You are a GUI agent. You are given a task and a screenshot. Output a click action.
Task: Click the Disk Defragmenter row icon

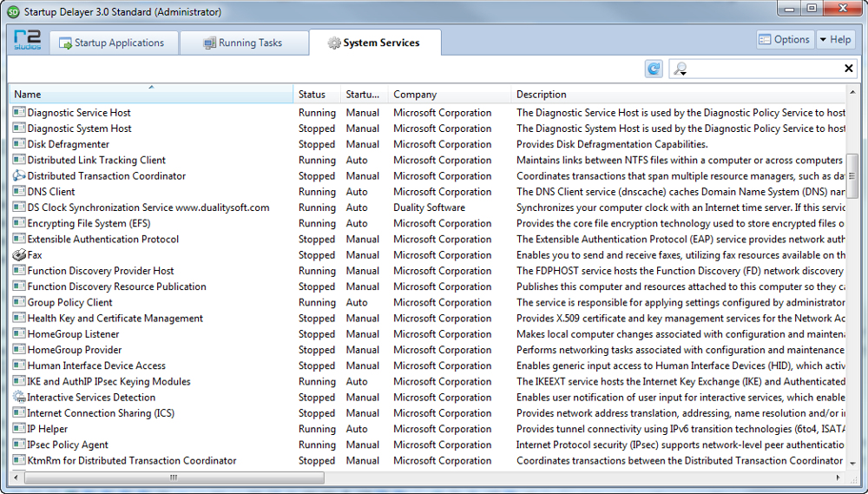[x=19, y=143]
